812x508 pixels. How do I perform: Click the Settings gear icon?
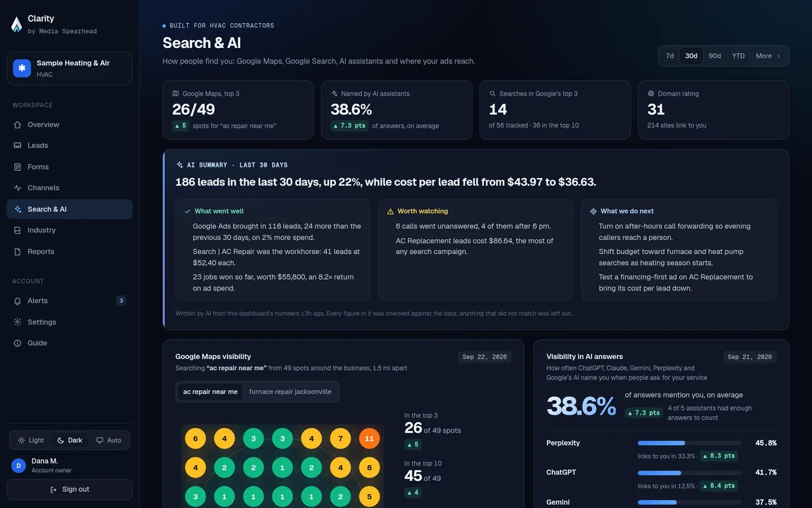(x=18, y=322)
